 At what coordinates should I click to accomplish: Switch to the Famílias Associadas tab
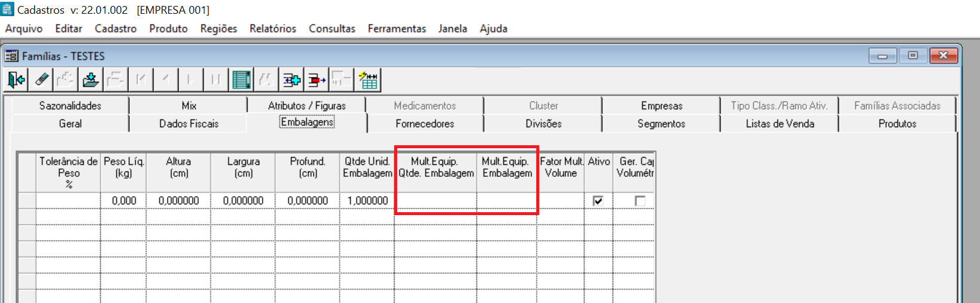897,106
